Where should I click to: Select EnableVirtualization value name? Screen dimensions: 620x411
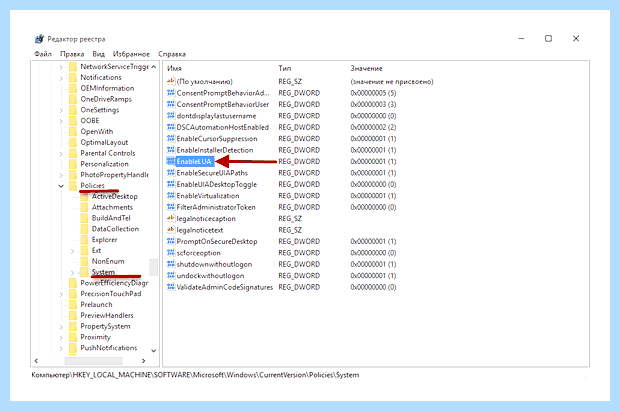click(208, 196)
